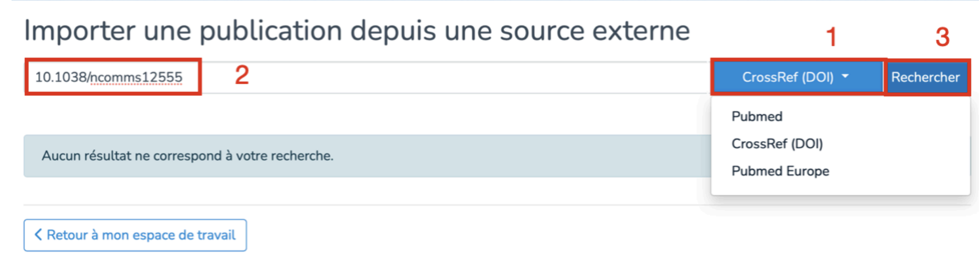The height and width of the screenshot is (280, 980).
Task: Click the red annotation number 1
Action: click(831, 37)
